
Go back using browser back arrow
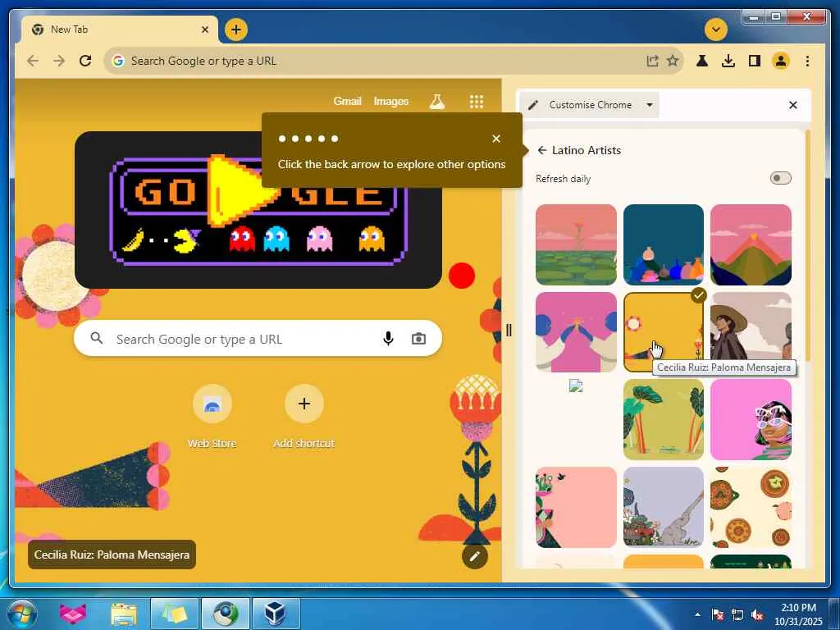tap(33, 61)
